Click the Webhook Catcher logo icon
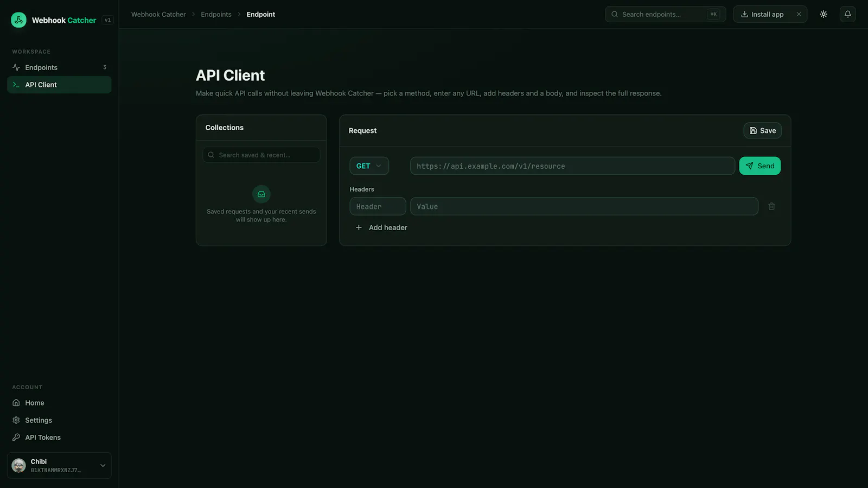Screen dimensions: 868x488 (18, 20)
